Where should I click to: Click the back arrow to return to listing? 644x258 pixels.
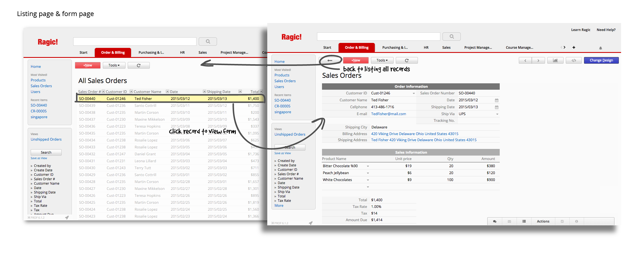330,60
